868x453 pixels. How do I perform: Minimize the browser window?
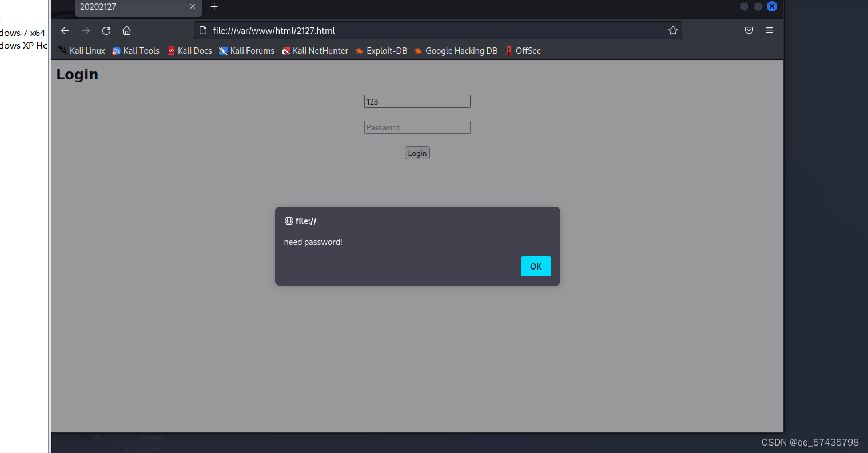(744, 6)
